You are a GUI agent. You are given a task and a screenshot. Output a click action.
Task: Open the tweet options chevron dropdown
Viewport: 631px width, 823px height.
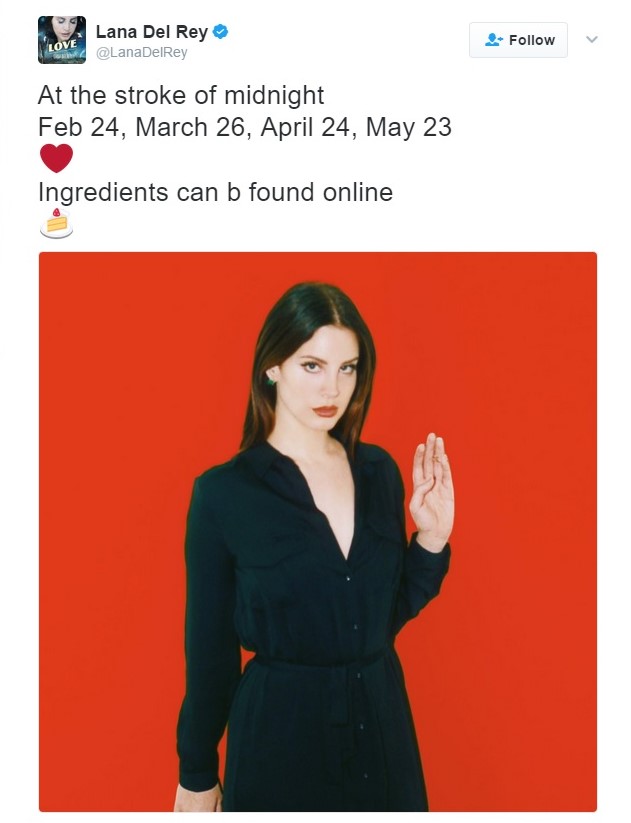coord(592,39)
